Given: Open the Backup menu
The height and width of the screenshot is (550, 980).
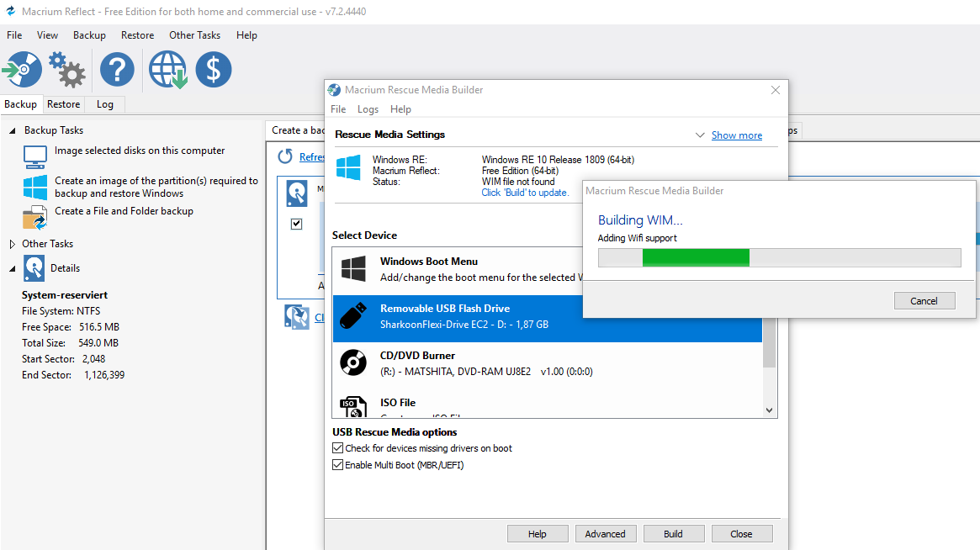Looking at the screenshot, I should 89,35.
